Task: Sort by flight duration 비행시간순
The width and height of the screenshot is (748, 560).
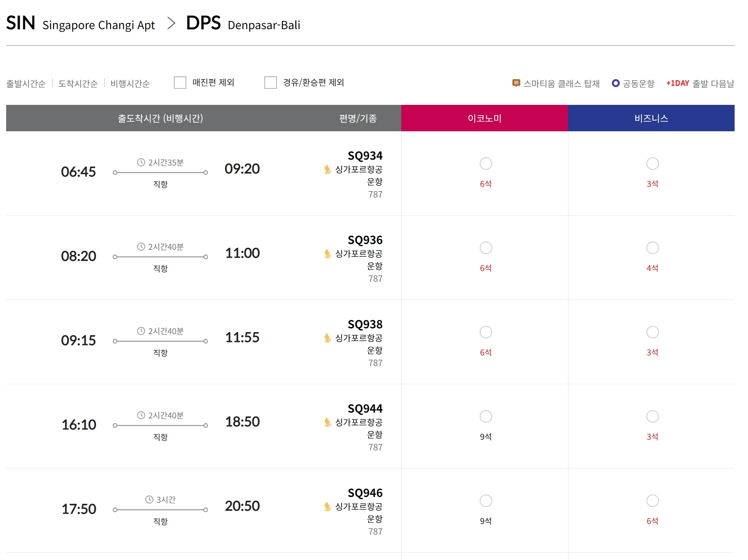Action: click(x=130, y=84)
